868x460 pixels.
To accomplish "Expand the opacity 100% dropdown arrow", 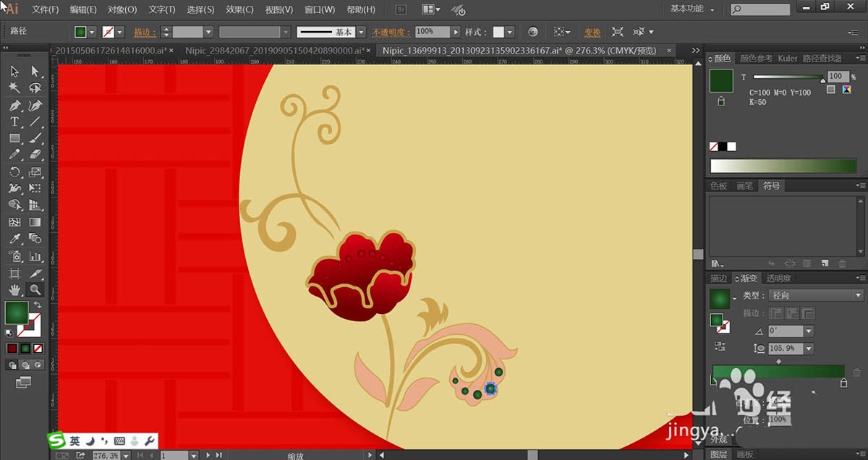I will click(455, 32).
